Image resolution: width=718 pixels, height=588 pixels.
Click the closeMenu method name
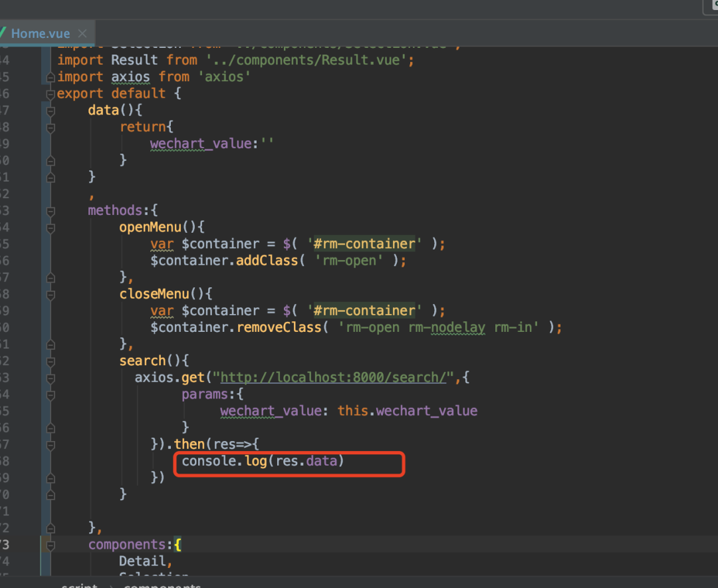154,294
